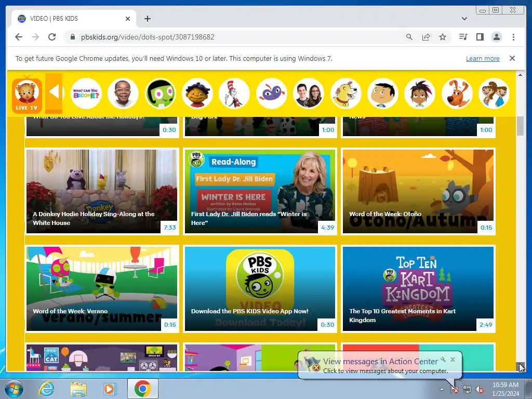Open the Chrome profile avatar
Viewport: 532px width, 399px height.
496,37
